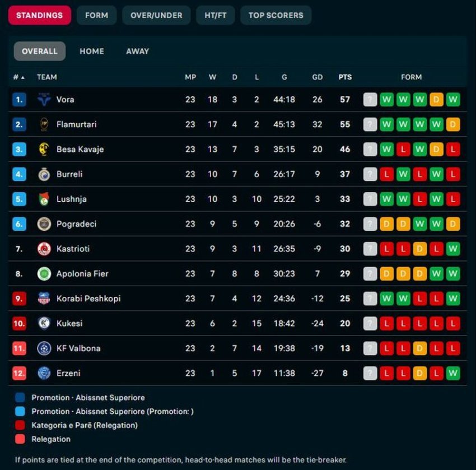476x470 pixels.
Task: Open the Kukesi team link
Action: click(69, 323)
